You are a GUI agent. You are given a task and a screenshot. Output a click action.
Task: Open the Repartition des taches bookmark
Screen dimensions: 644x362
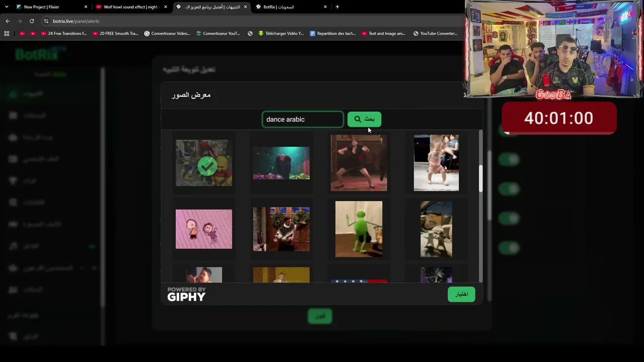click(333, 34)
